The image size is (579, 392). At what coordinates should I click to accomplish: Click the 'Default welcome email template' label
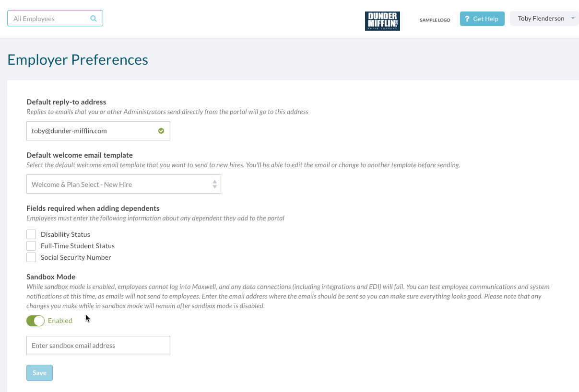tap(80, 155)
